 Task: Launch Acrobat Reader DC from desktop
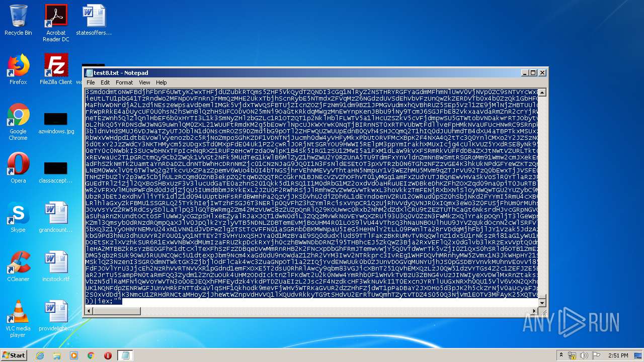56,23
